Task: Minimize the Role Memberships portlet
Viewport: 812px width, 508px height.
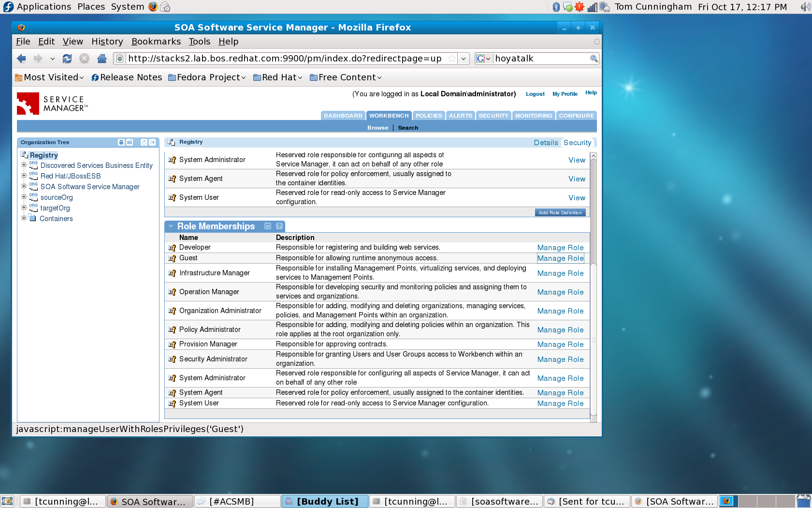Action: 268,226
